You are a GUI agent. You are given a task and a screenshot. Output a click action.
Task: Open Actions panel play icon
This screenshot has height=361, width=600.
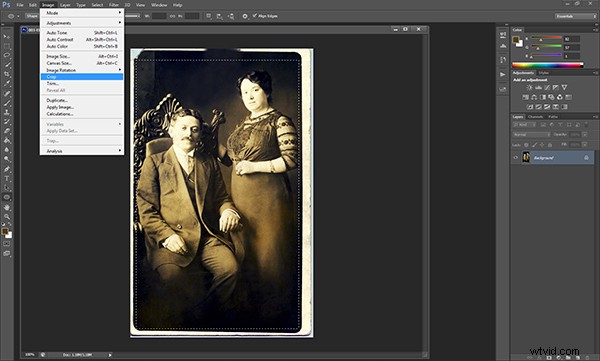[503, 74]
